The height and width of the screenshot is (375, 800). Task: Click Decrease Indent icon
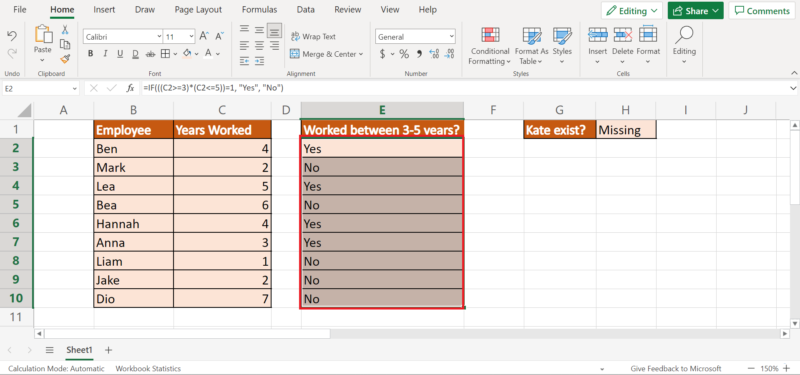[244, 60]
